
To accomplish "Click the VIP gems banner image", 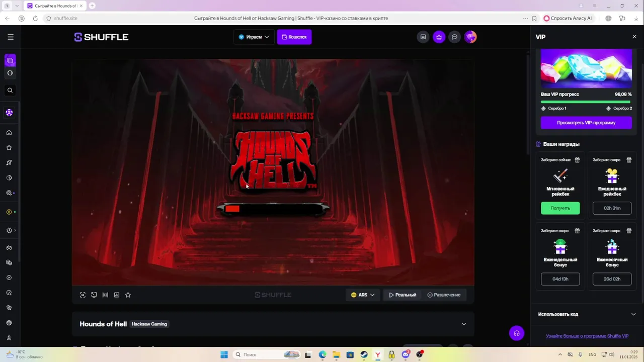I will coord(586,68).
